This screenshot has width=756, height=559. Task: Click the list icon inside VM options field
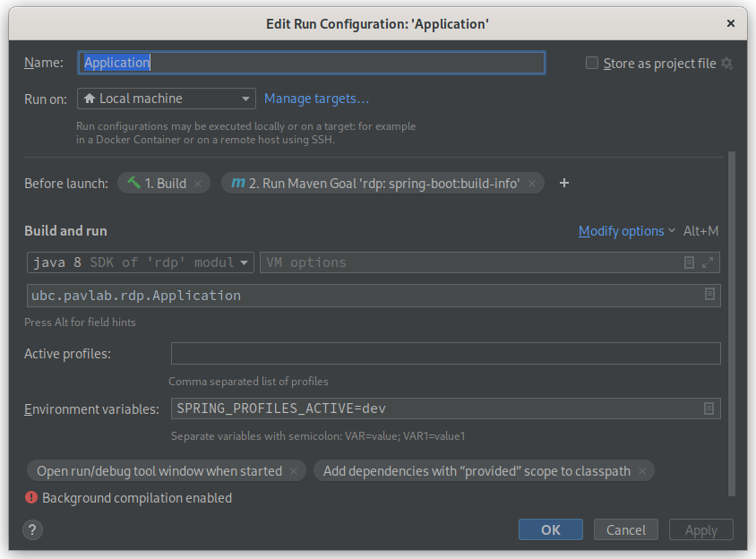689,262
